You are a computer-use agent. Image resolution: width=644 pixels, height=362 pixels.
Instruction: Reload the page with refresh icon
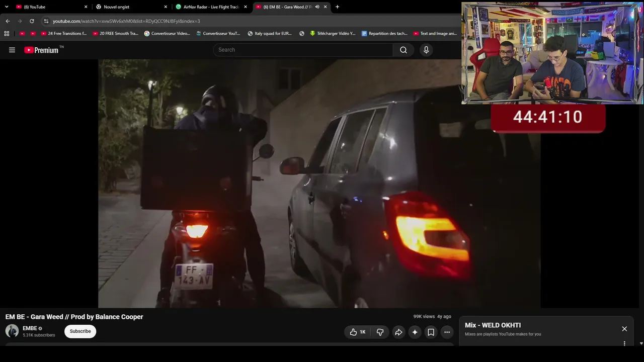pos(32,21)
